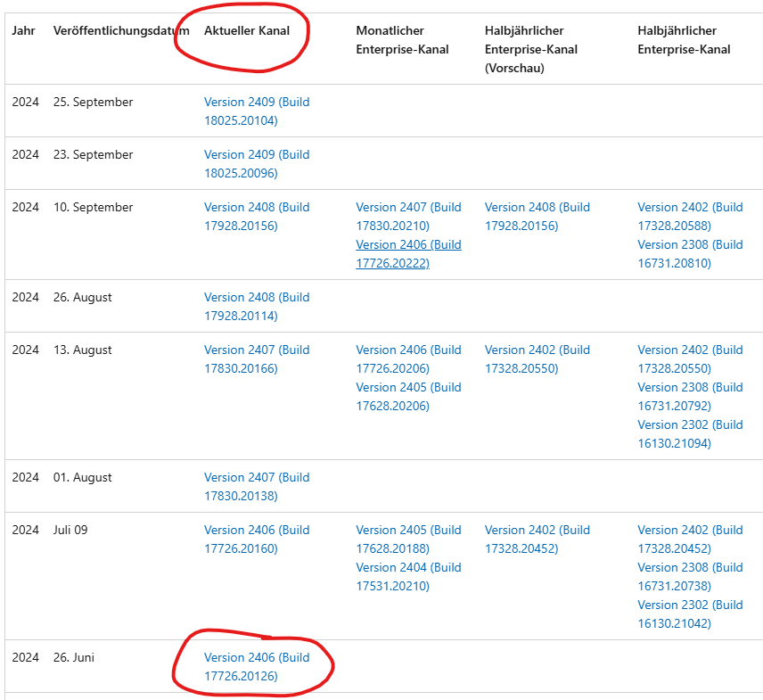Screen dimensions: 763x700
Task: Open Version 2408 Build 17928.20114 link
Action: [x=257, y=306]
